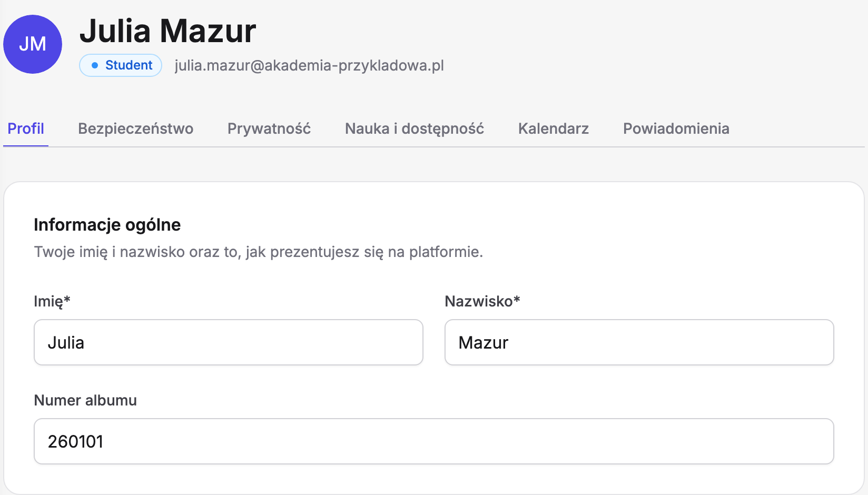Click the Numer albumu label
The width and height of the screenshot is (868, 495).
85,400
